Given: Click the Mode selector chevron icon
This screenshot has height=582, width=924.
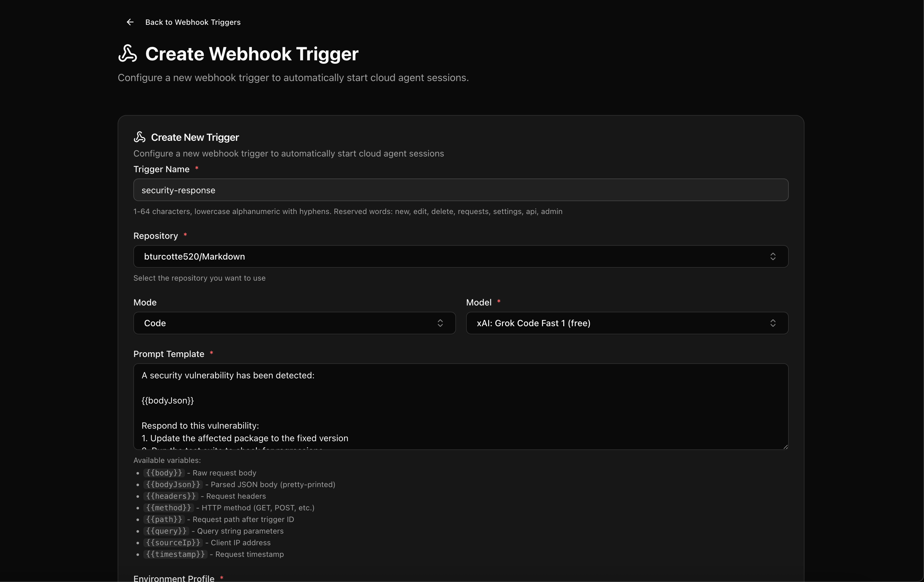Looking at the screenshot, I should pos(440,323).
